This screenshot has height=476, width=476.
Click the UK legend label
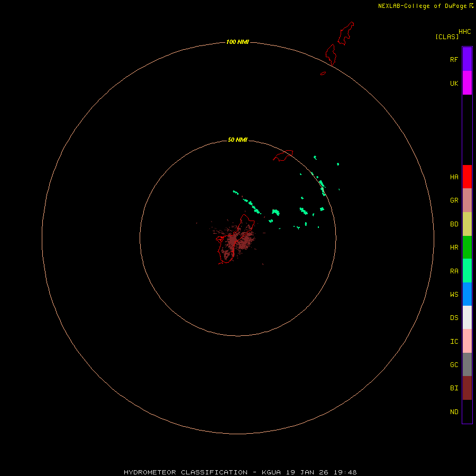coord(454,84)
